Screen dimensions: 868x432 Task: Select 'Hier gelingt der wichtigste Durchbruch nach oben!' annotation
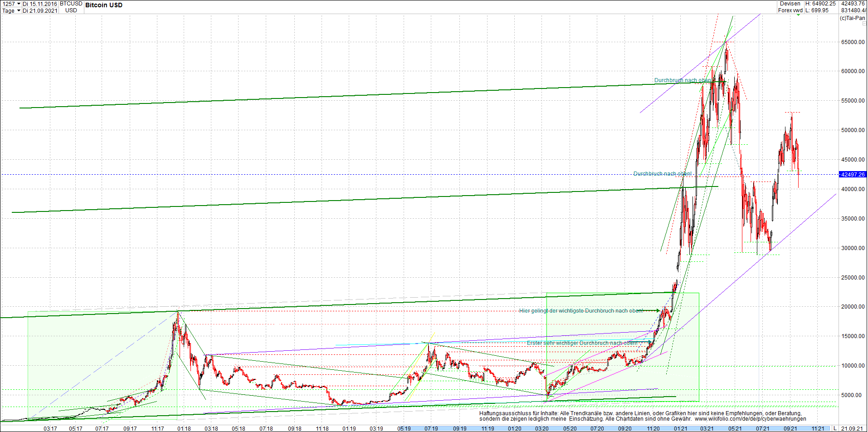point(581,311)
